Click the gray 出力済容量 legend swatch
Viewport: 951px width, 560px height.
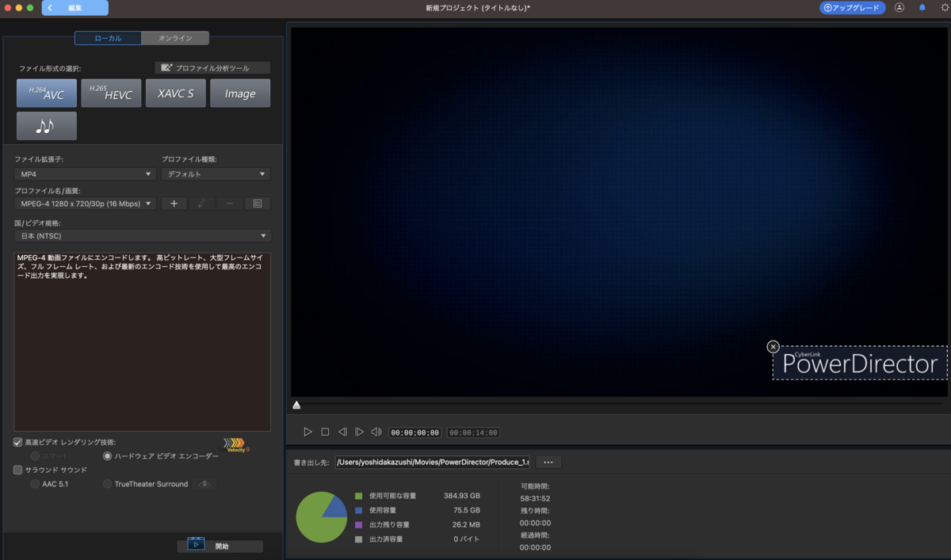(359, 539)
